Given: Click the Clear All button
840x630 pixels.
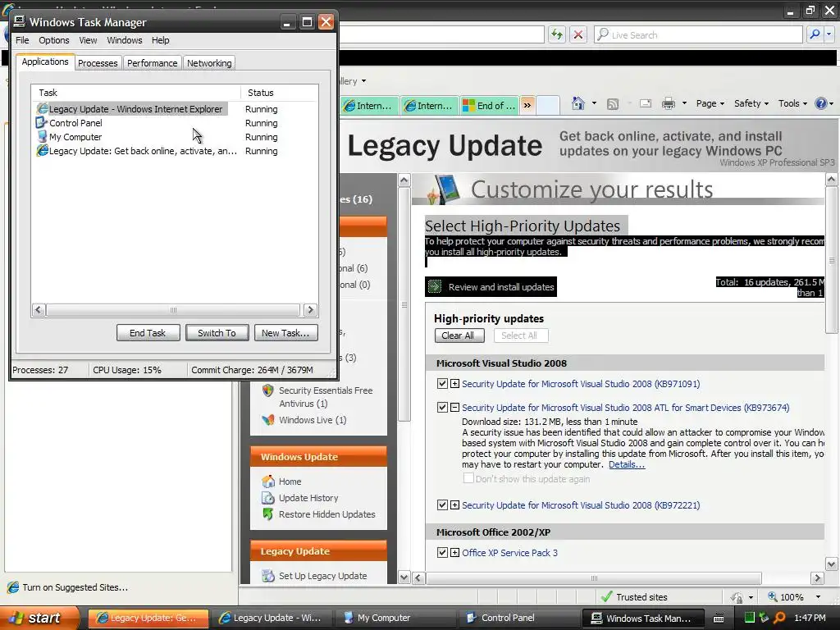Looking at the screenshot, I should click(x=459, y=336).
